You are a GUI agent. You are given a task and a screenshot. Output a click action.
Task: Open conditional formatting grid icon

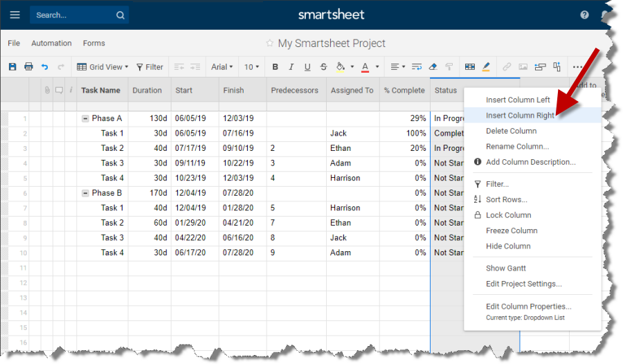[470, 66]
